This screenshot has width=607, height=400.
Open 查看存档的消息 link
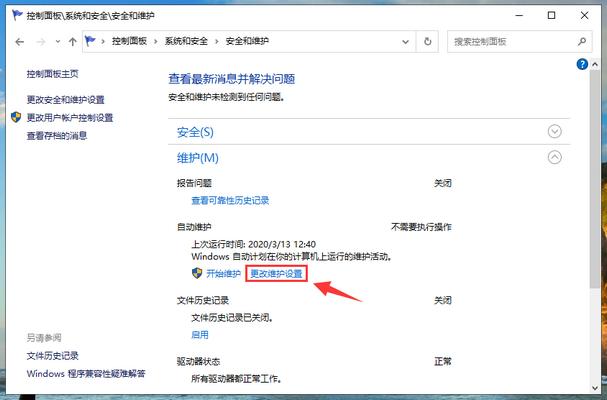[57, 136]
